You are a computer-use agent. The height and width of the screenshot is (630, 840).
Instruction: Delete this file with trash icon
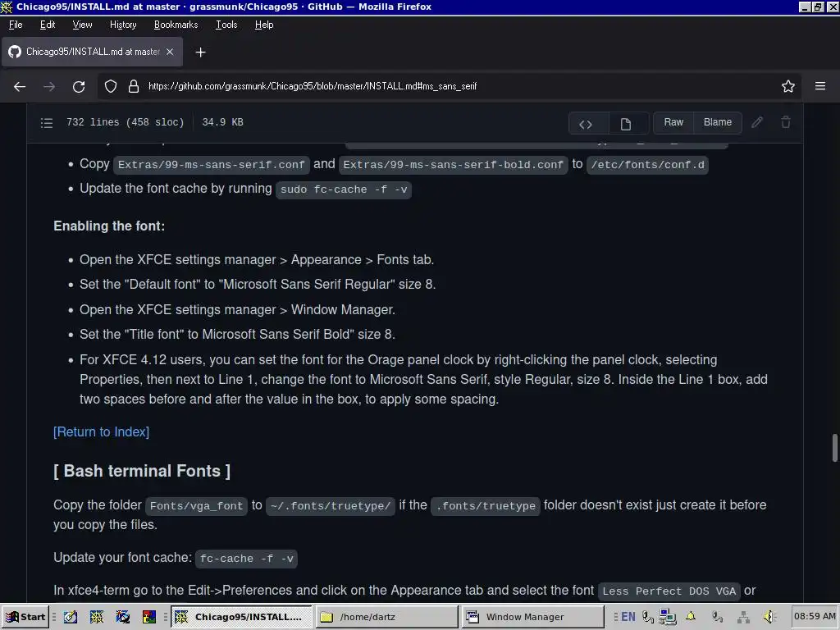click(x=785, y=122)
